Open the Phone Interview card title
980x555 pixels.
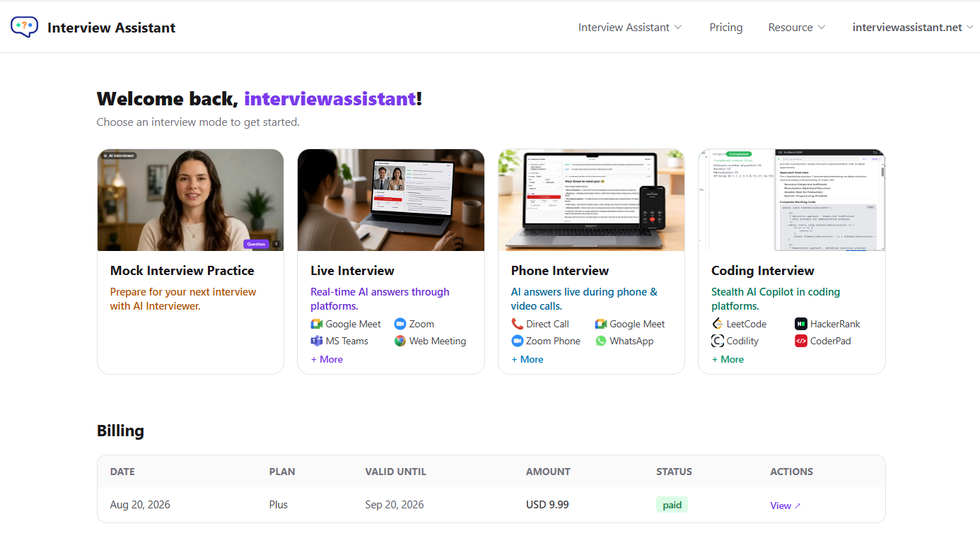pos(560,271)
